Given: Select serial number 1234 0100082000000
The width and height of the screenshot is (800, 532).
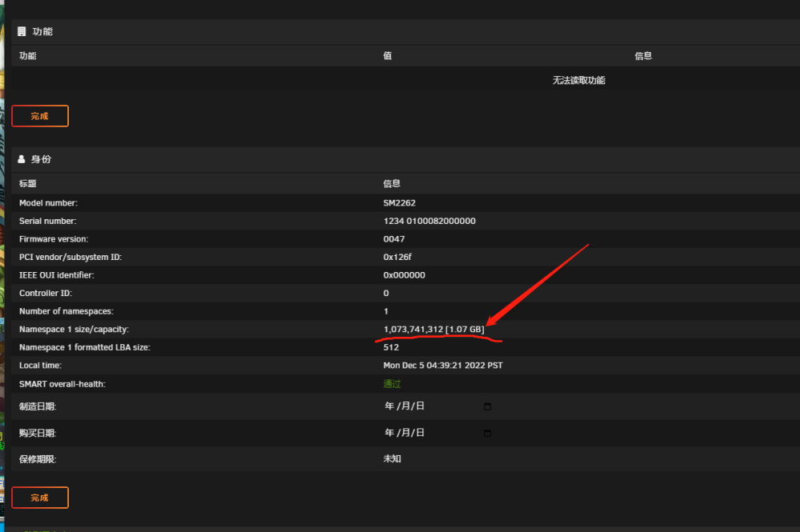Looking at the screenshot, I should pos(430,221).
